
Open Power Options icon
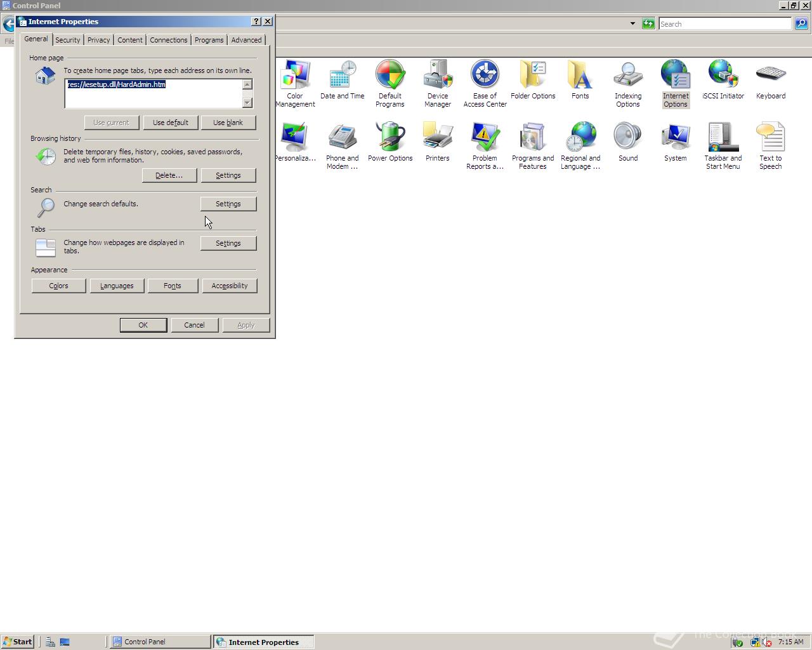[x=390, y=142]
